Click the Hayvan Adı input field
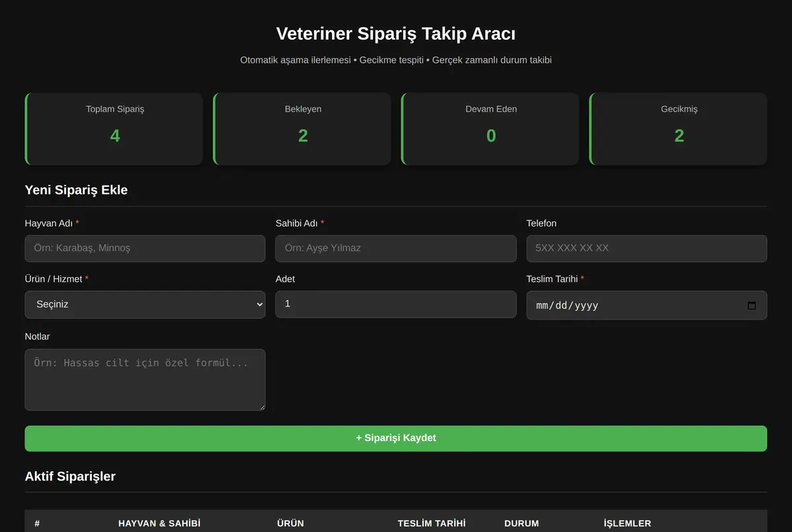Screen dimensions: 792x532 [145, 248]
